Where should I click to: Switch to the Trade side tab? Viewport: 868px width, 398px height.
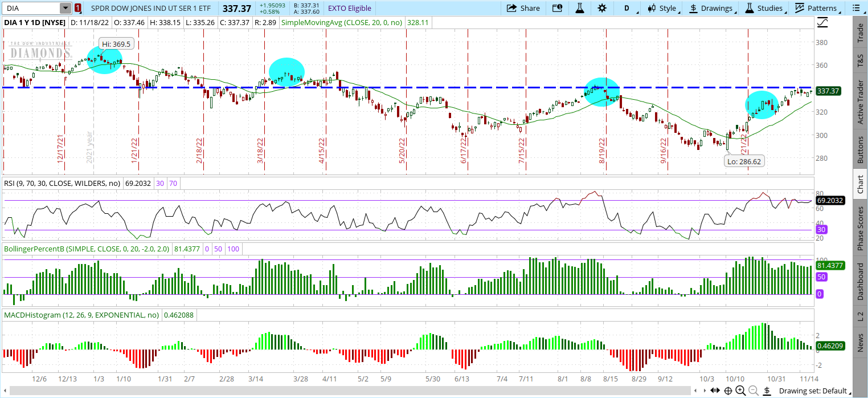860,34
